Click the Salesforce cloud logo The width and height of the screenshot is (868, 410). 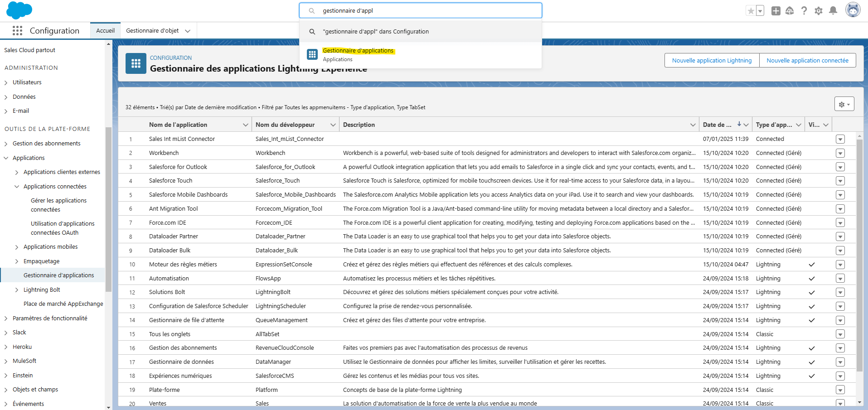point(19,10)
